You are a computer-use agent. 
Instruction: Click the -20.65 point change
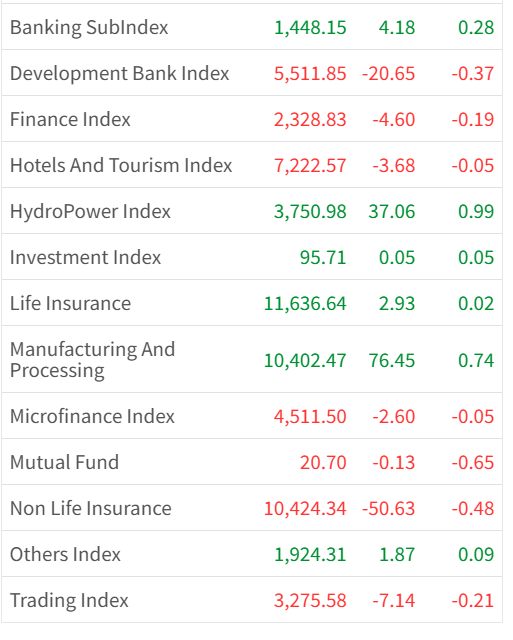(x=388, y=74)
